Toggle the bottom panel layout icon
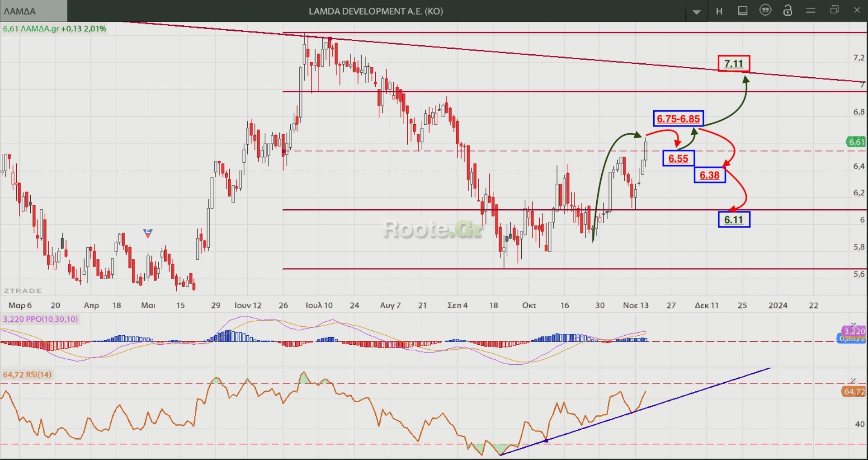868x460 pixels. coord(742,11)
